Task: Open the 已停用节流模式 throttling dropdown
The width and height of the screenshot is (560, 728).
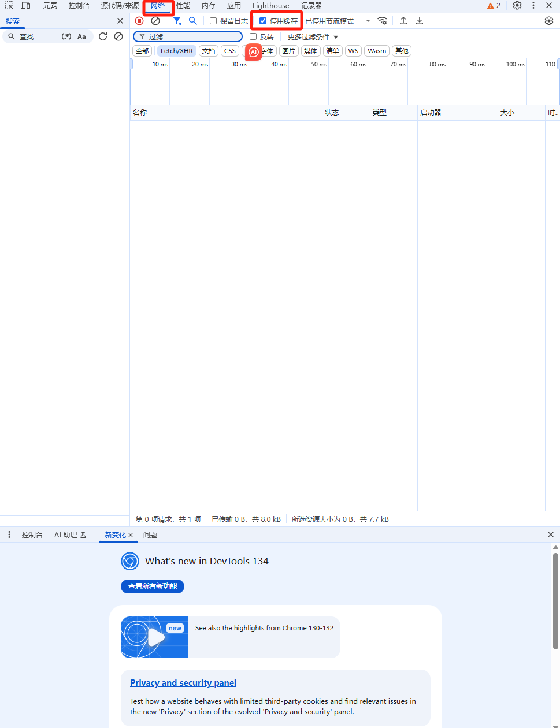Action: [x=338, y=21]
